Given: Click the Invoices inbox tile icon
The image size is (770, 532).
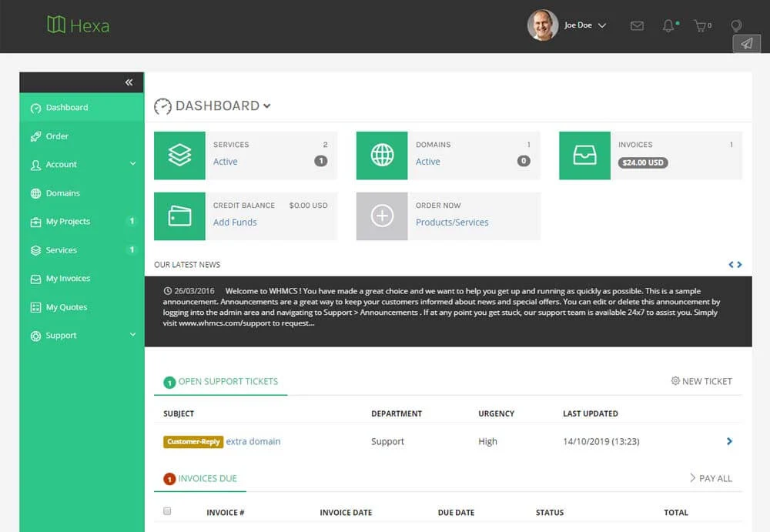Looking at the screenshot, I should coord(585,156).
